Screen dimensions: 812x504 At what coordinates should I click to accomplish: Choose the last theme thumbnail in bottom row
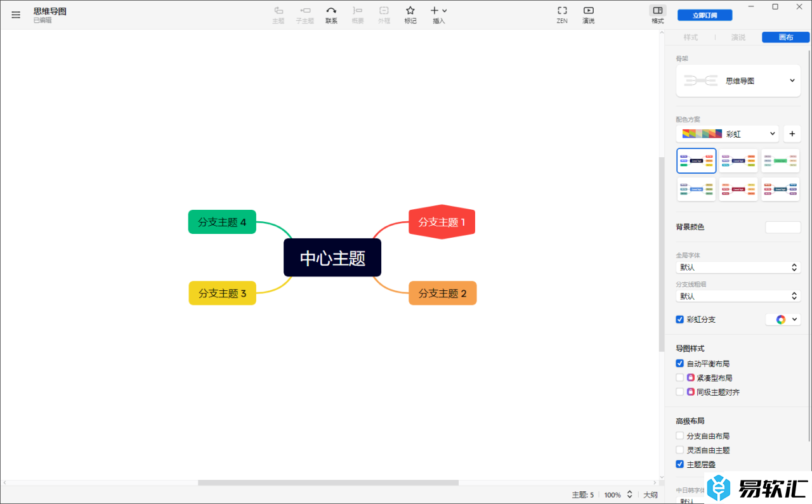click(780, 189)
